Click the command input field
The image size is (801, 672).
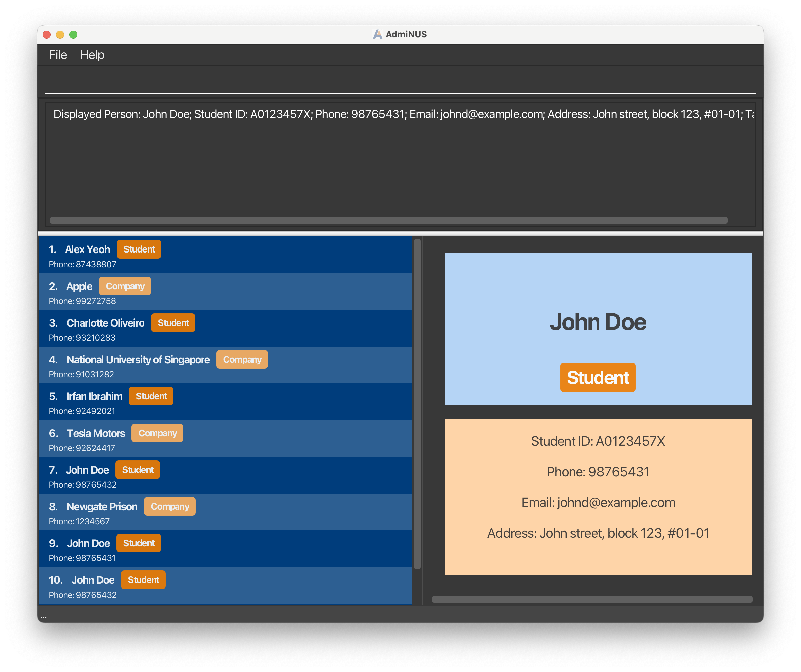[400, 81]
